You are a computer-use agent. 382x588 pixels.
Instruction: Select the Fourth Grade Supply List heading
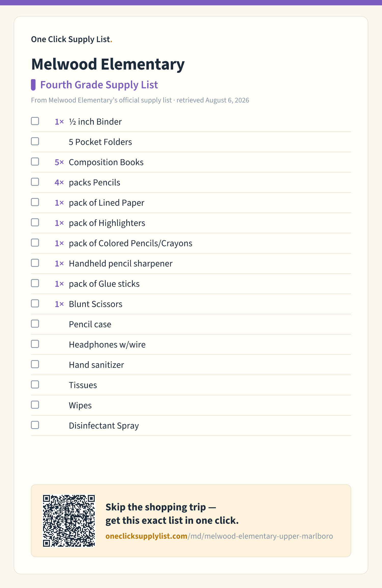click(99, 85)
